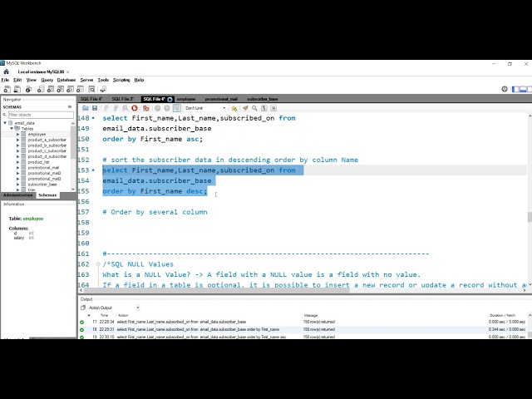532x399 pixels.
Task: Switch to the SQL File 3* tab
Action: 122,99
